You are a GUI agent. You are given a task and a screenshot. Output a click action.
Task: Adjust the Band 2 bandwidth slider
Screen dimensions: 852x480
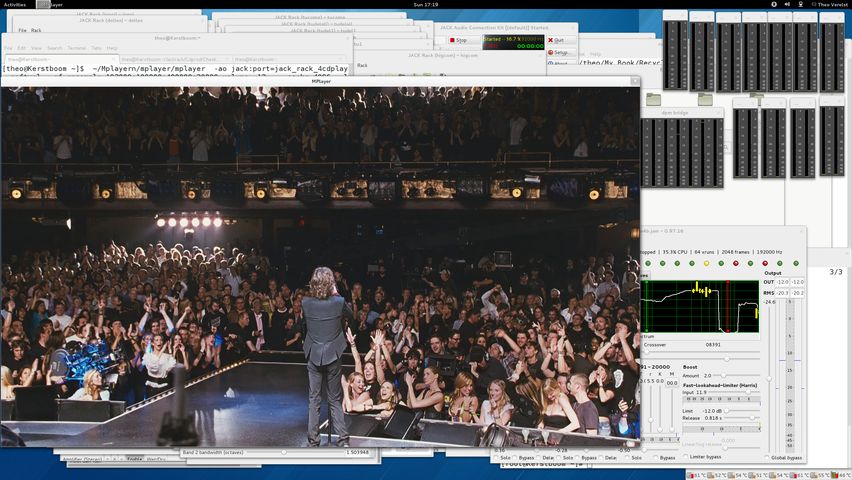(x=296, y=452)
